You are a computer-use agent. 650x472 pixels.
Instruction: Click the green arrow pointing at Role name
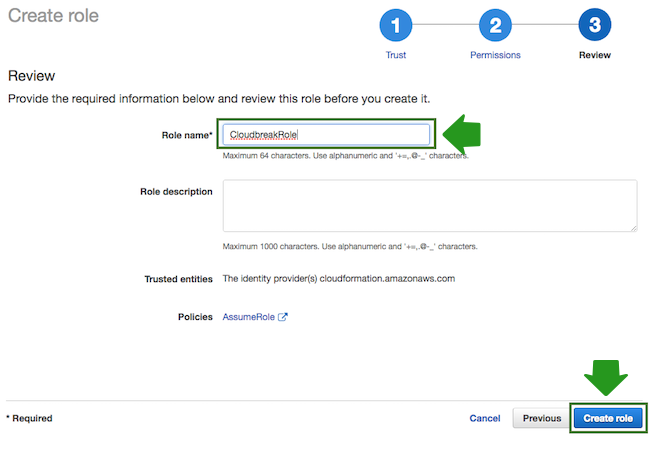click(x=462, y=134)
